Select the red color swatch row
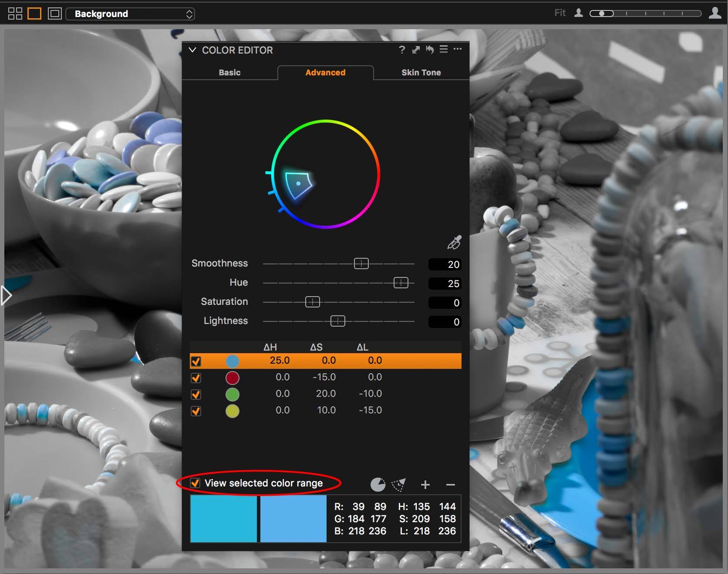 326,378
